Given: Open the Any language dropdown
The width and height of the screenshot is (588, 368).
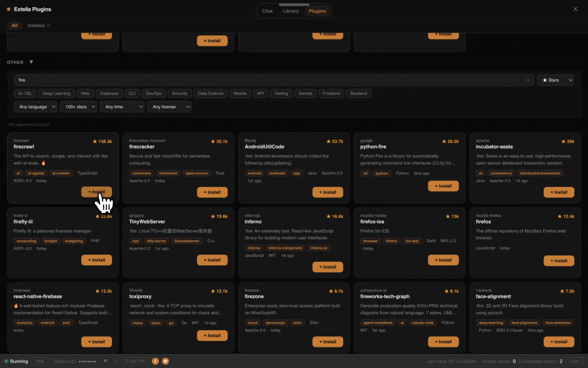Looking at the screenshot, I should click(36, 107).
